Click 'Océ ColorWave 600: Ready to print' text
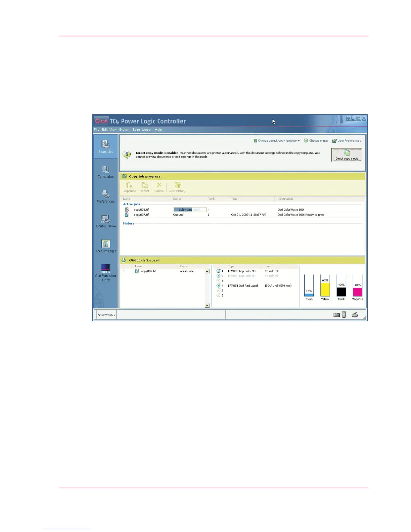The image size is (411, 532). pyautogui.click(x=301, y=215)
